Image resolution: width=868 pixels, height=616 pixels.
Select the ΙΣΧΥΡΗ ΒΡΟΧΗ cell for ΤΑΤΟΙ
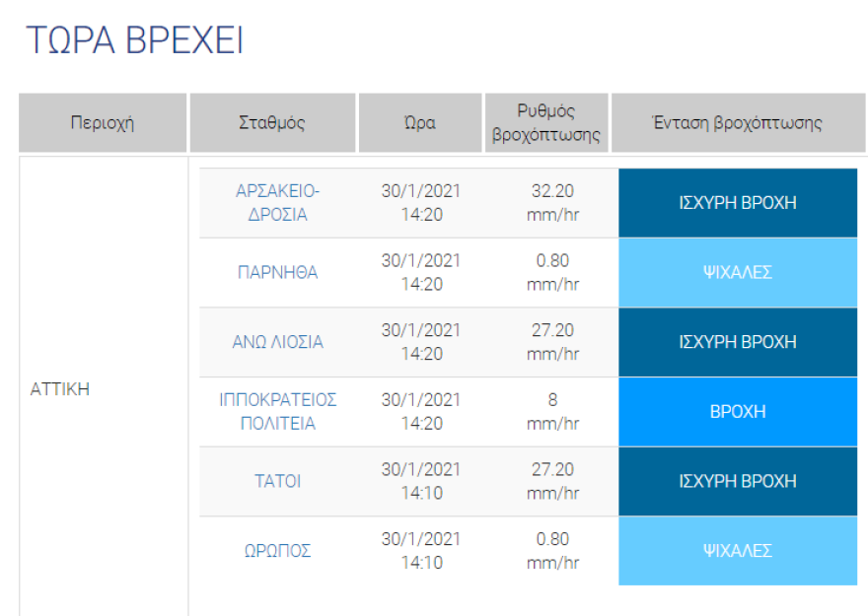point(738,481)
